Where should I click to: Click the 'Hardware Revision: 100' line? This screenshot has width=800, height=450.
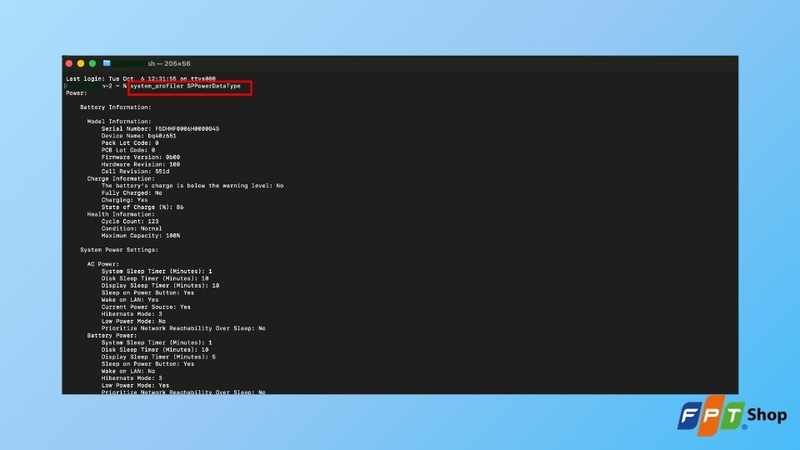140,165
